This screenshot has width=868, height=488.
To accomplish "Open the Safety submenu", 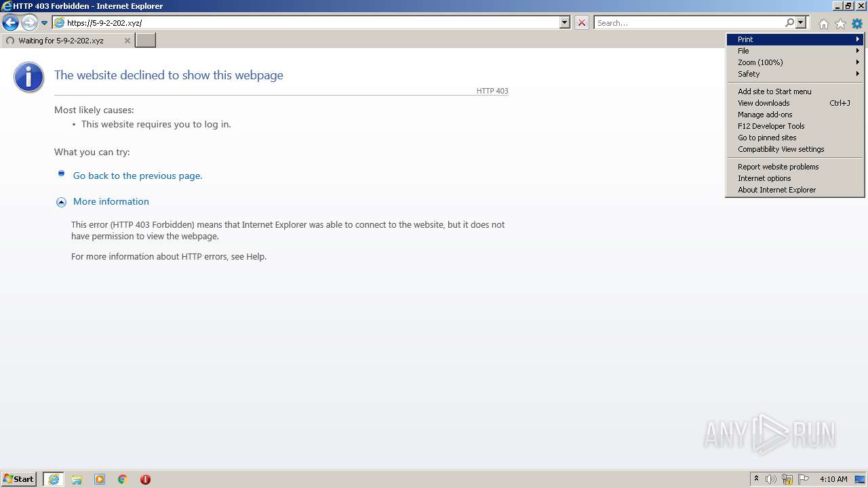I will coord(795,74).
